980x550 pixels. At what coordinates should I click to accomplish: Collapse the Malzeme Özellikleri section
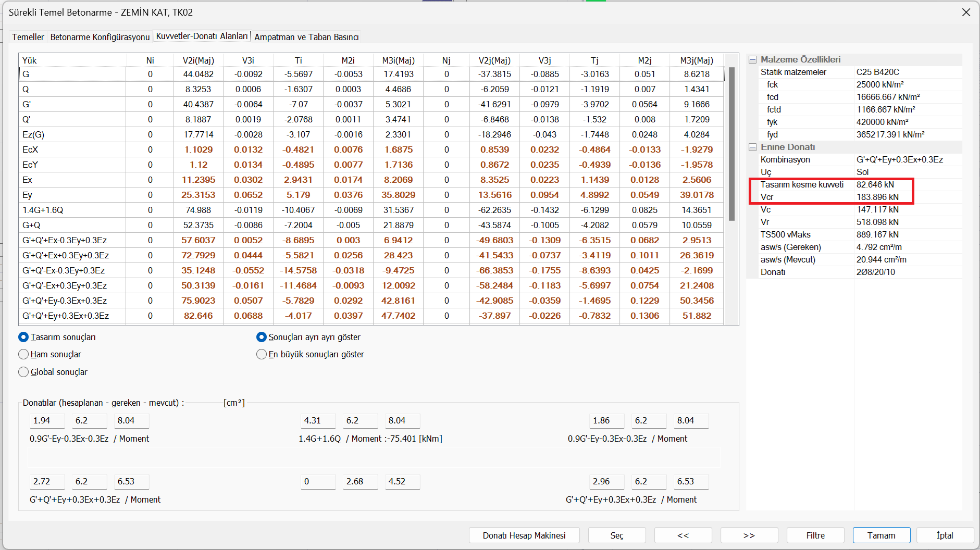coord(752,59)
